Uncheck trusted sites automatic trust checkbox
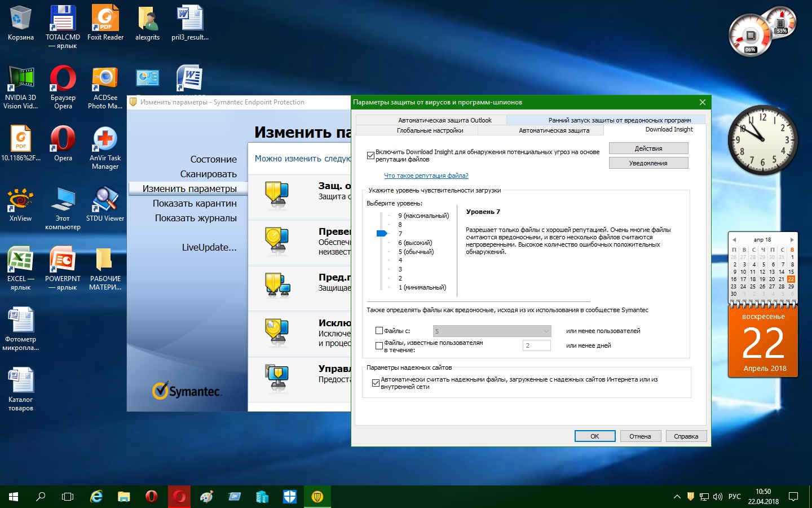The width and height of the screenshot is (812, 508). tap(376, 383)
